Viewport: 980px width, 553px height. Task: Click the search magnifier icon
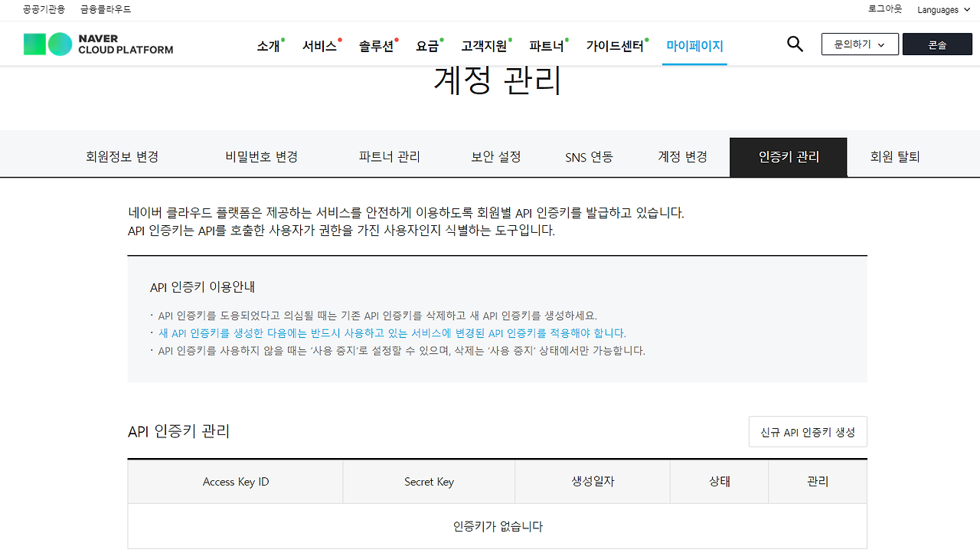795,44
